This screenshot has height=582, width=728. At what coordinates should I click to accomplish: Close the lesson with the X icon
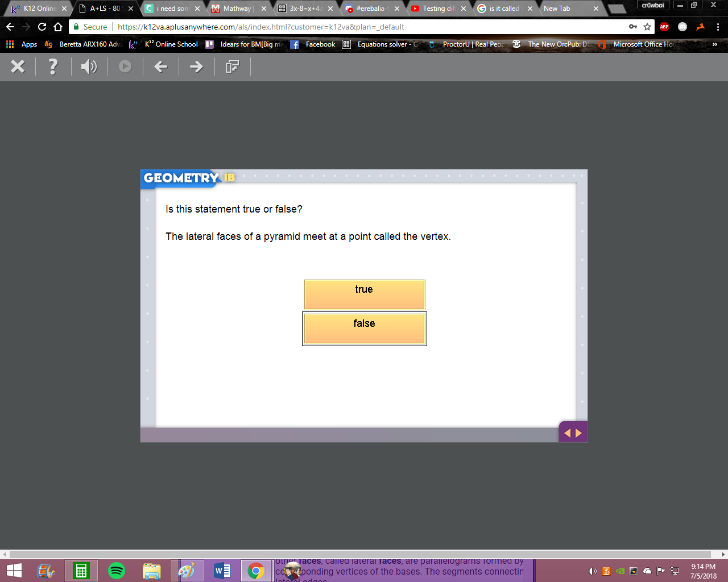18,66
